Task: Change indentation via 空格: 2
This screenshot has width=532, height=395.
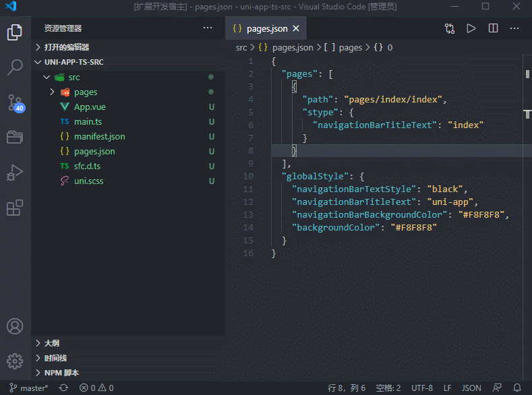Action: (x=388, y=388)
